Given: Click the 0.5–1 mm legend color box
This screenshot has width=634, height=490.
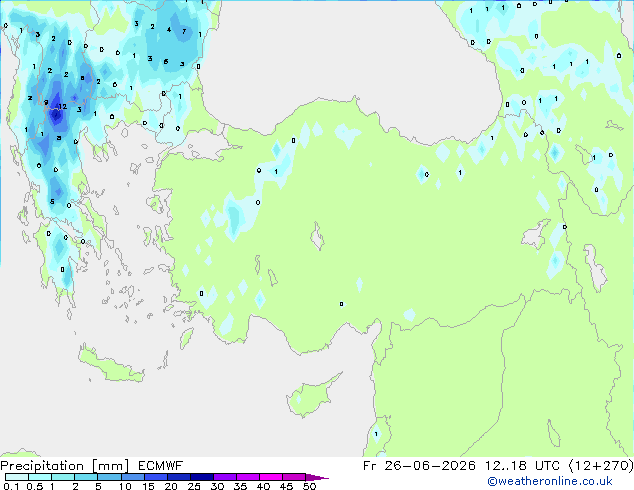Looking at the screenshot, I should [x=40, y=477].
